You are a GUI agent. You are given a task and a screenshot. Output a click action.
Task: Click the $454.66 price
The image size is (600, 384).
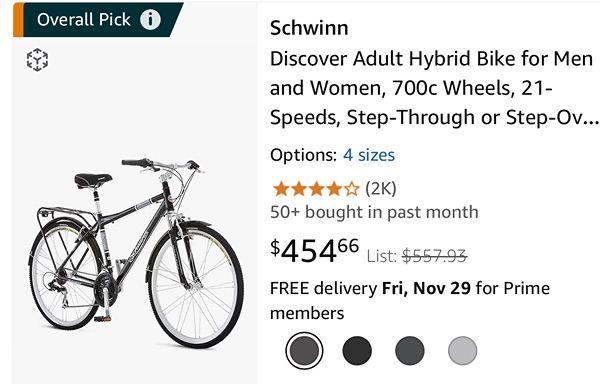tap(315, 250)
